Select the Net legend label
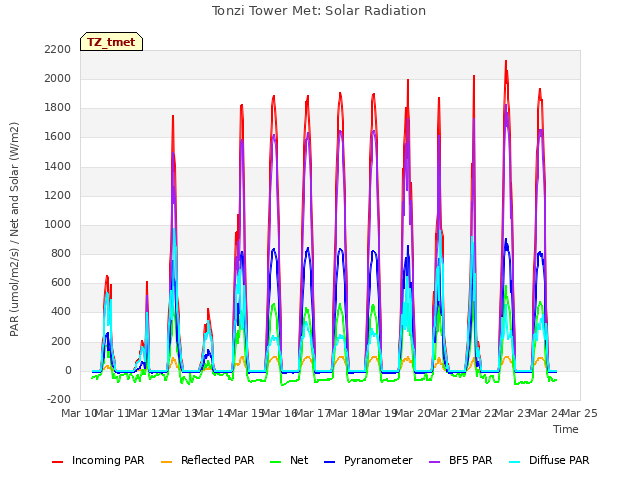The height and width of the screenshot is (480, 640). coord(299,460)
